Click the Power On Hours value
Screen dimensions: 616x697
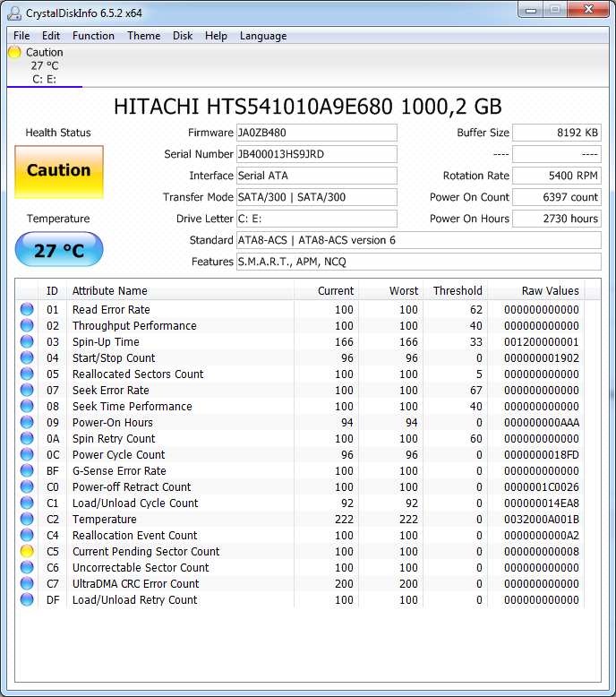point(557,219)
